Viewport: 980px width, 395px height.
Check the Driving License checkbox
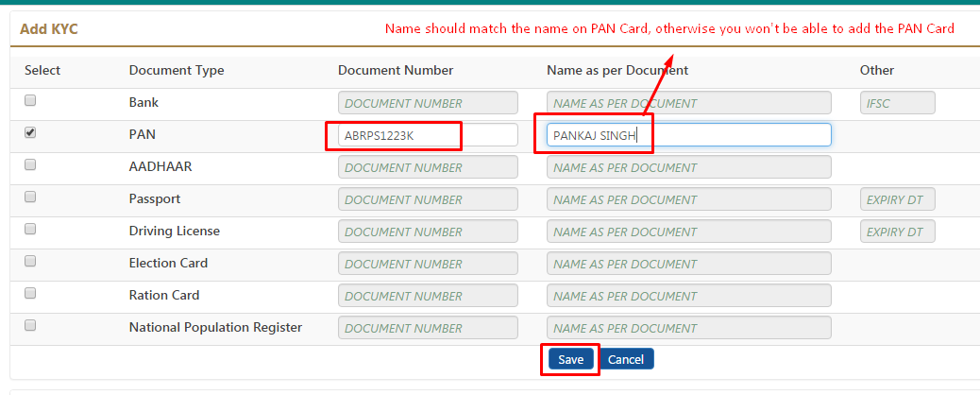(30, 229)
